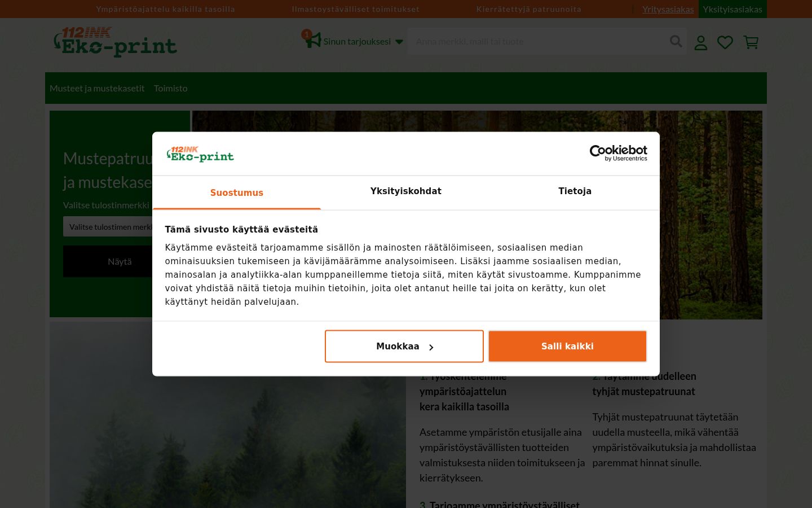This screenshot has height=508, width=812.
Task: Open the shopping cart icon
Action: click(x=751, y=42)
